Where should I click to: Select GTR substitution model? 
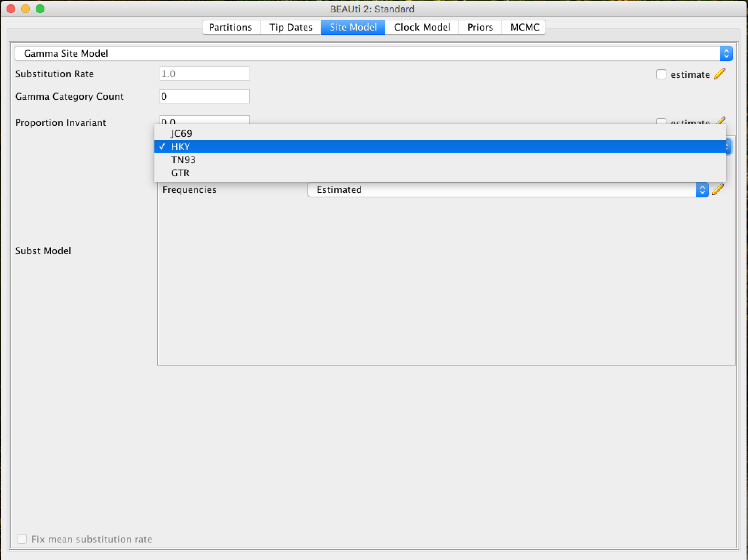[x=440, y=173]
